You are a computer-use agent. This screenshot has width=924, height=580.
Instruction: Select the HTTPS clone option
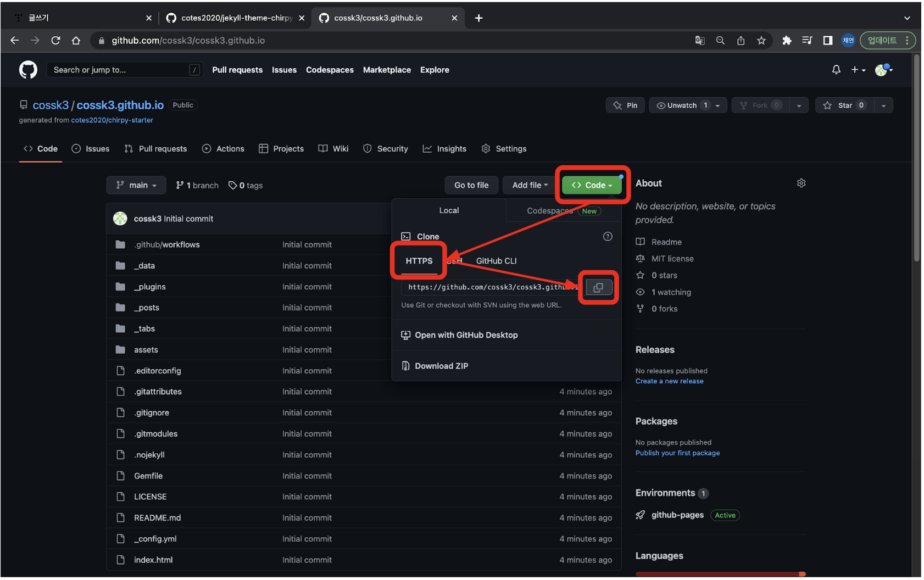click(x=419, y=261)
